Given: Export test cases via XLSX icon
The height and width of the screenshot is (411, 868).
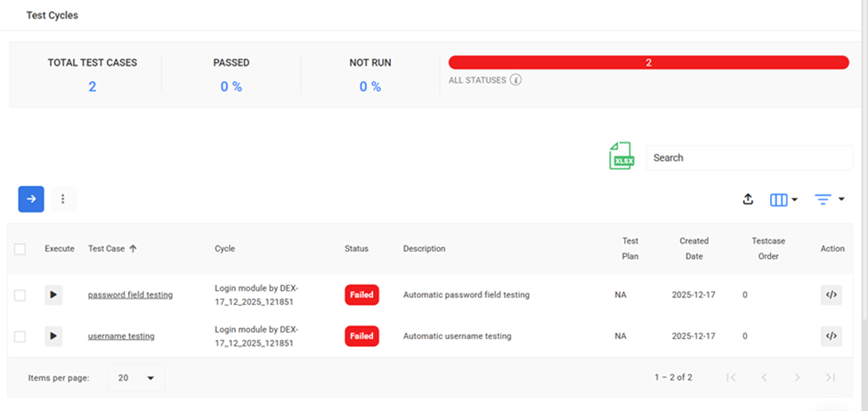Looking at the screenshot, I should (x=621, y=157).
